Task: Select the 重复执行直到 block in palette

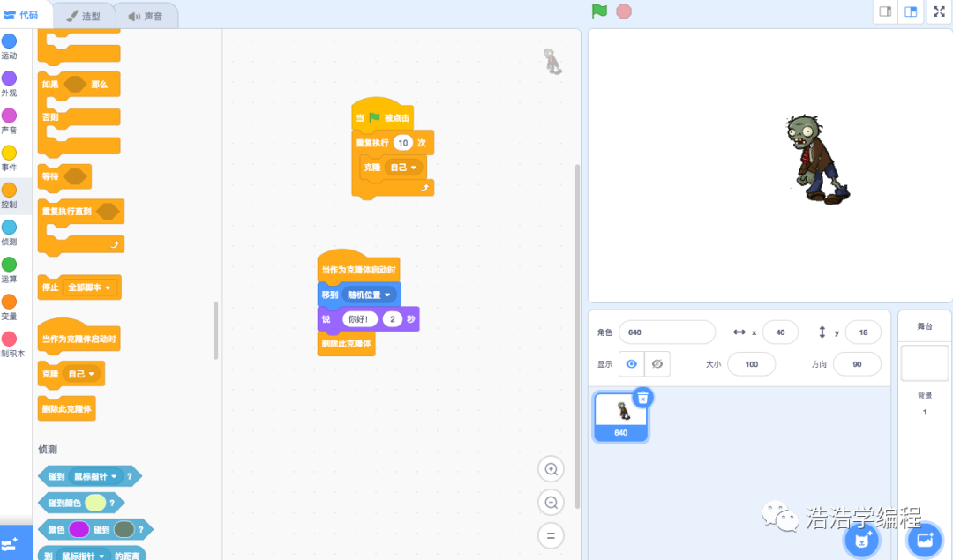Action: point(81,227)
